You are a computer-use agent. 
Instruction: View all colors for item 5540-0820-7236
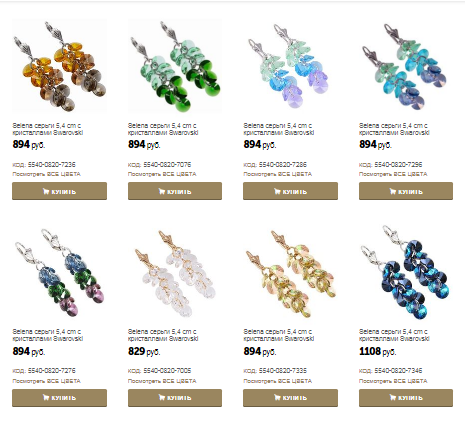[x=46, y=174]
